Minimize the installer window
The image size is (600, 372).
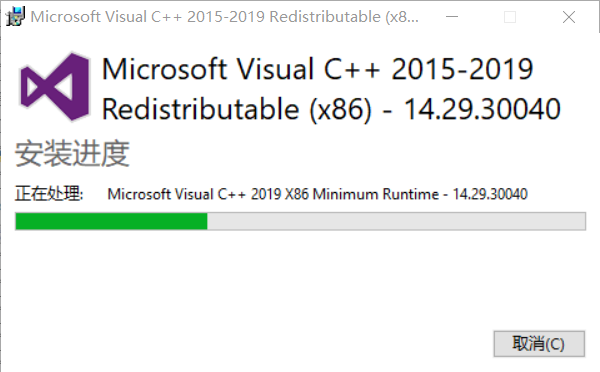pos(452,17)
